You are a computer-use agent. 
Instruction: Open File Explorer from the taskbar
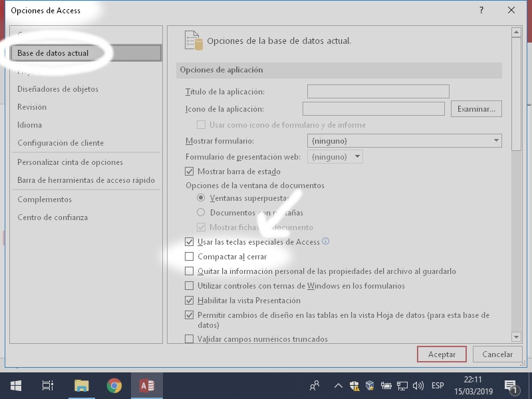tap(80, 385)
